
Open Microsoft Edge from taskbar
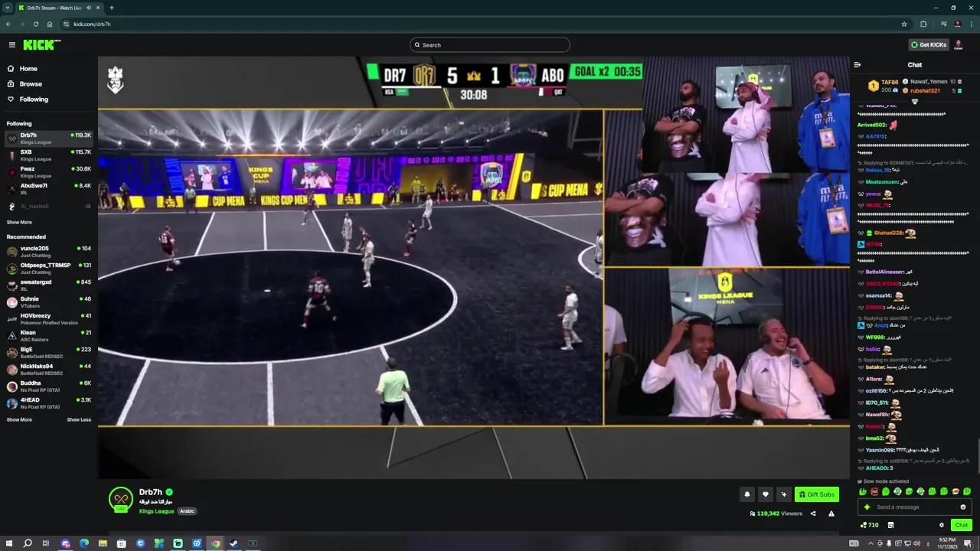click(84, 543)
